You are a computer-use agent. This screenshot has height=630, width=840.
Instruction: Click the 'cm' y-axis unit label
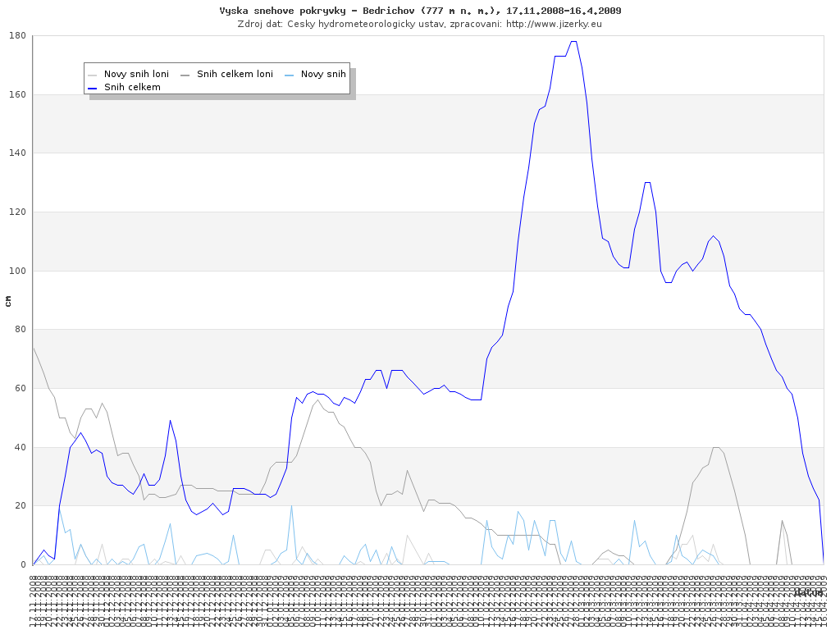(8, 301)
